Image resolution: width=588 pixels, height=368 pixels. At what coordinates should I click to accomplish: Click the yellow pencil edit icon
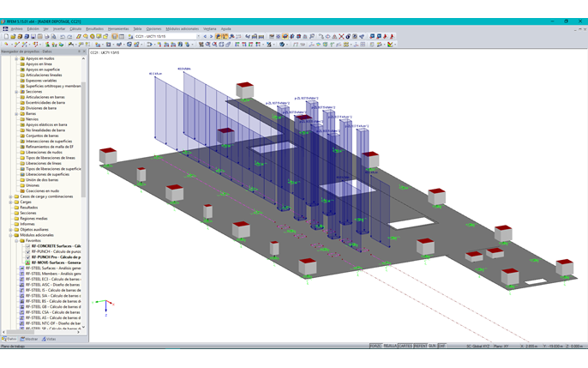(x=78, y=36)
